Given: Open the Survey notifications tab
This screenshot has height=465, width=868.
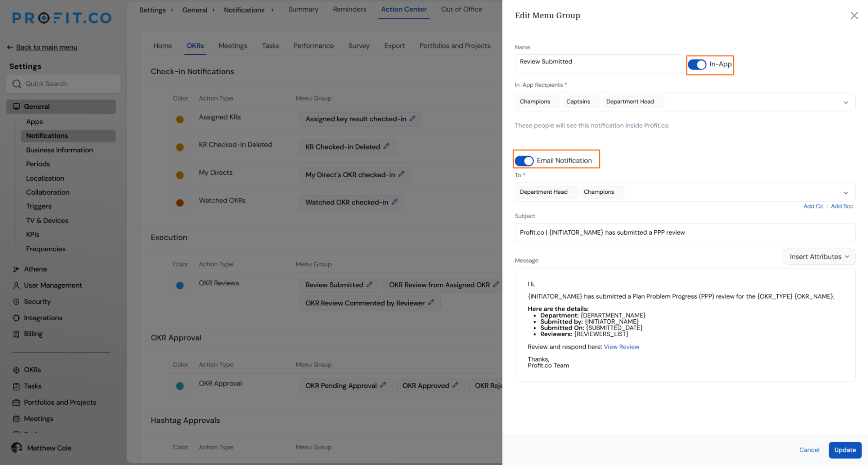Looking at the screenshot, I should tap(359, 46).
